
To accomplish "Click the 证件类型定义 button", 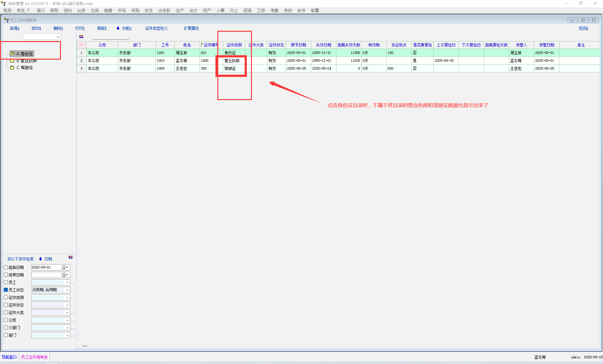I will (156, 28).
